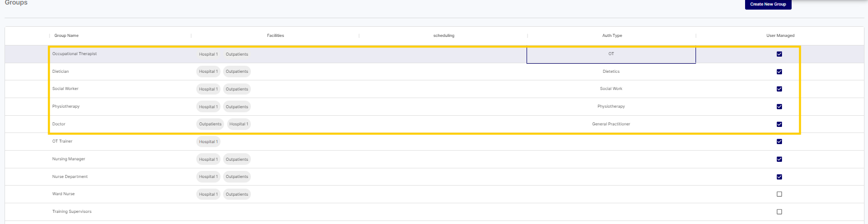Sort by Group Name column header
Screen dimensions: 868x224
pyautogui.click(x=67, y=36)
